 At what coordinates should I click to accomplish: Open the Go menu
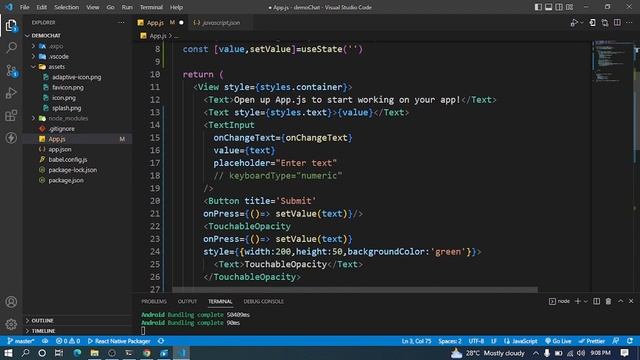(x=110, y=7)
